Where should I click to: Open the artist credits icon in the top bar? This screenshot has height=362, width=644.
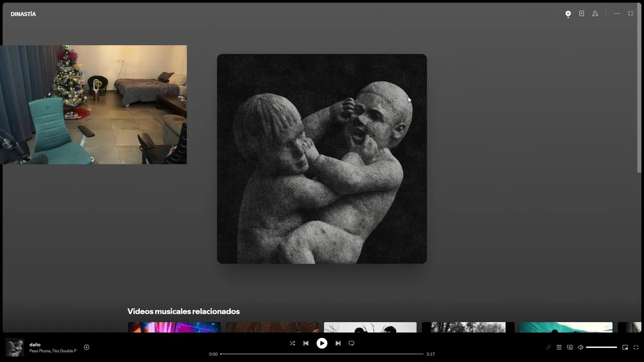tap(595, 14)
